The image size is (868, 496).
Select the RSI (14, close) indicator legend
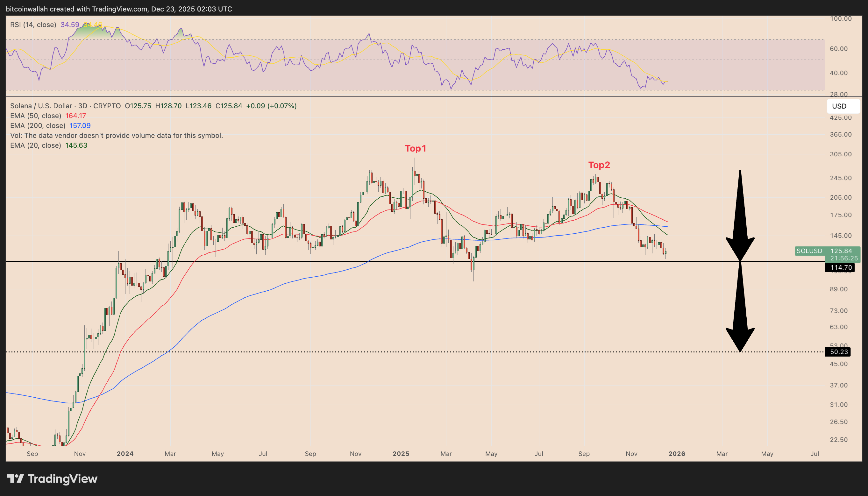click(x=33, y=25)
